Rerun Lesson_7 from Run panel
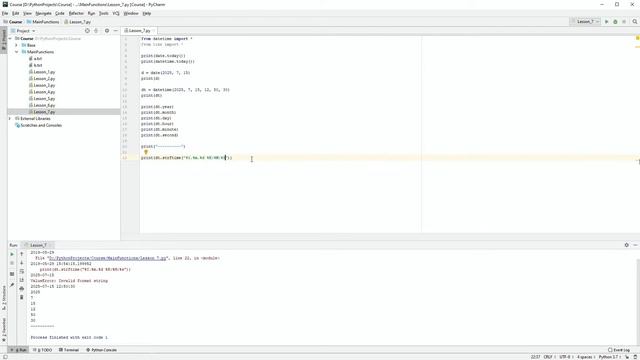 (12, 254)
